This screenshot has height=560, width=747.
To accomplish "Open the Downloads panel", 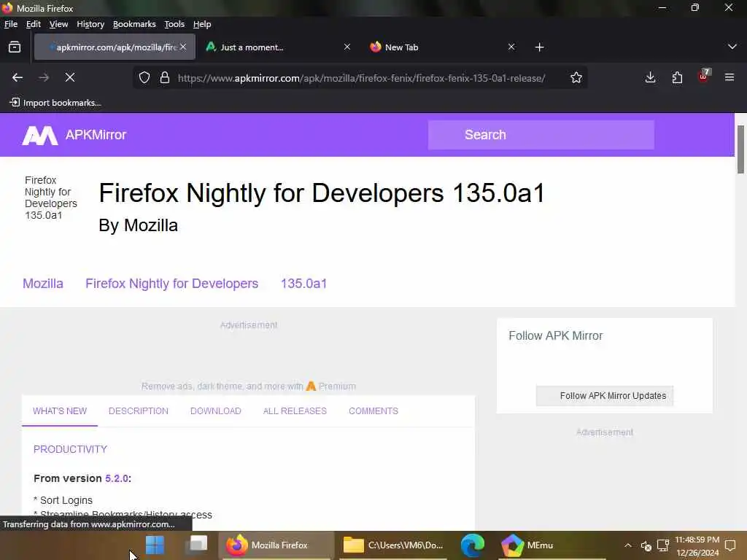I will coord(650,77).
